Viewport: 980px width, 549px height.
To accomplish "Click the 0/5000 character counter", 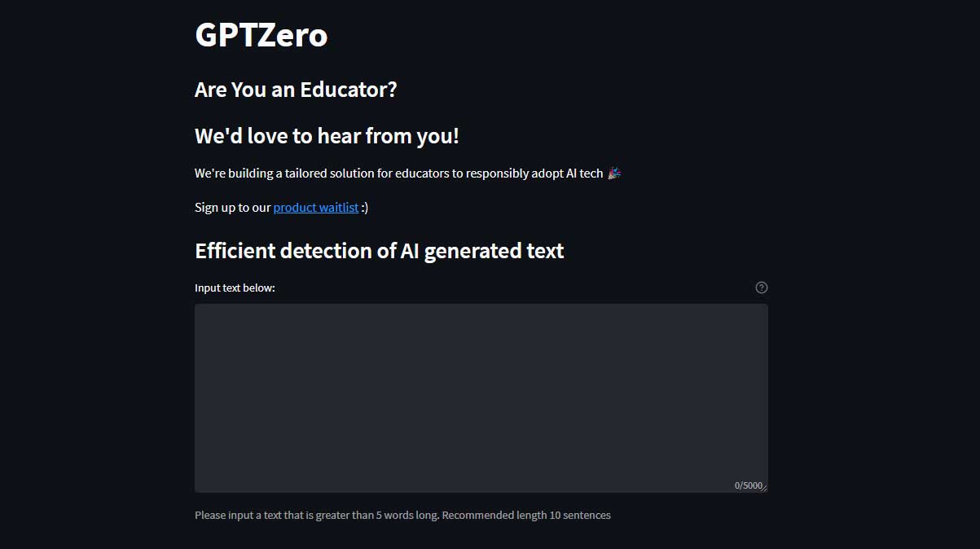I will coord(748,485).
